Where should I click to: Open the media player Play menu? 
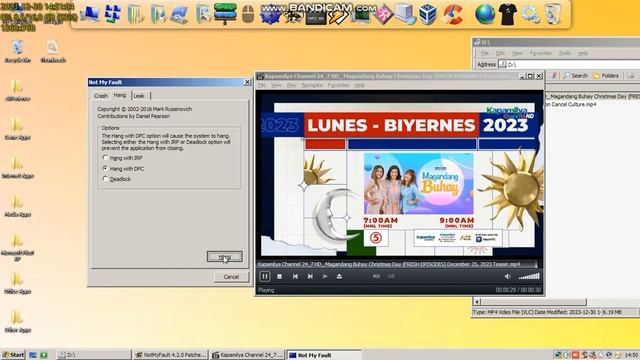291,85
